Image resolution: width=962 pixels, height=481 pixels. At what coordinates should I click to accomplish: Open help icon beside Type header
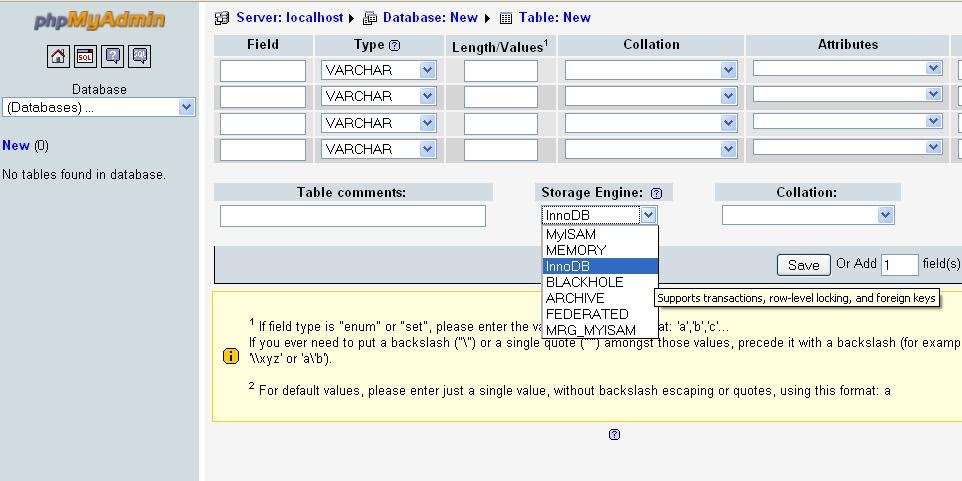point(394,45)
